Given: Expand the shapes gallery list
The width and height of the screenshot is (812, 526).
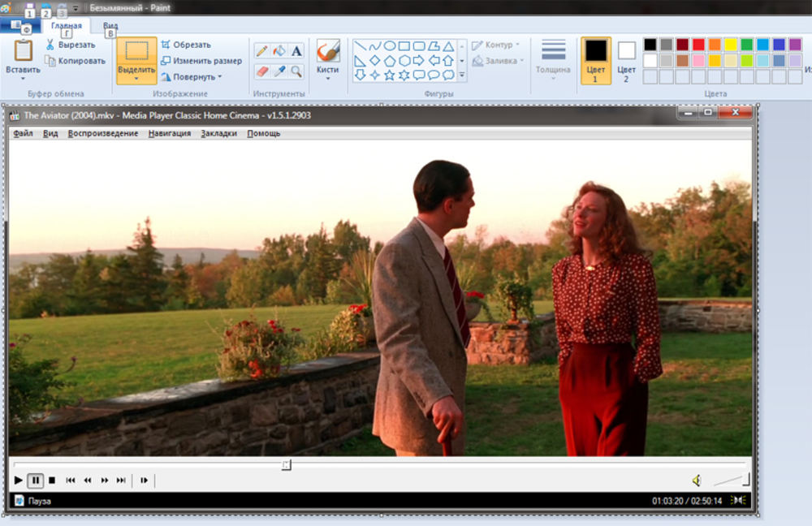Looking at the screenshot, I should point(462,75).
